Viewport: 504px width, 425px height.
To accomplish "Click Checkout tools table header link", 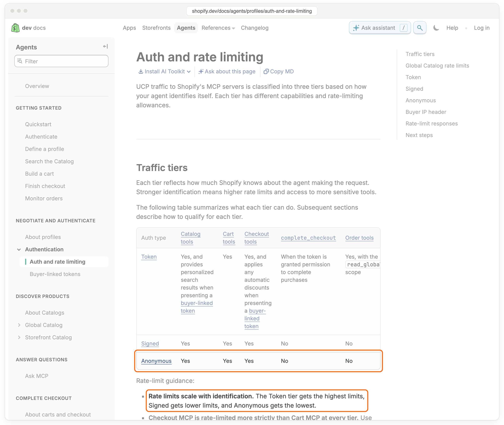I will [256, 238].
